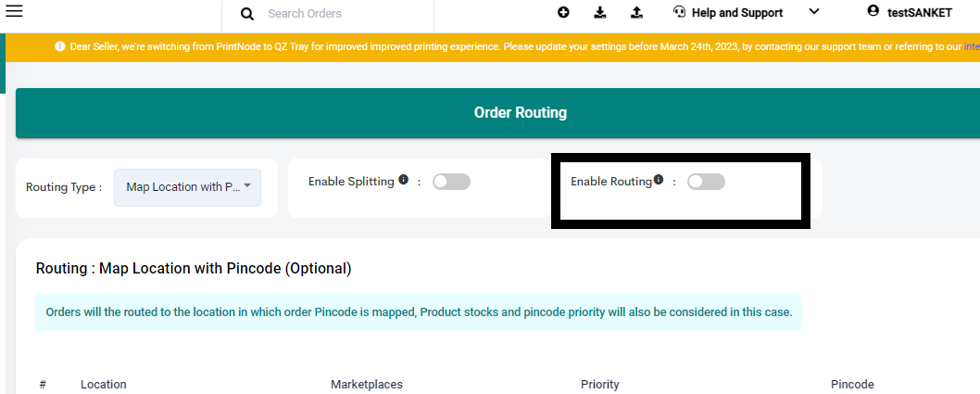Click the purple link in the banner
Screen dimensions: 980x394
click(x=972, y=46)
